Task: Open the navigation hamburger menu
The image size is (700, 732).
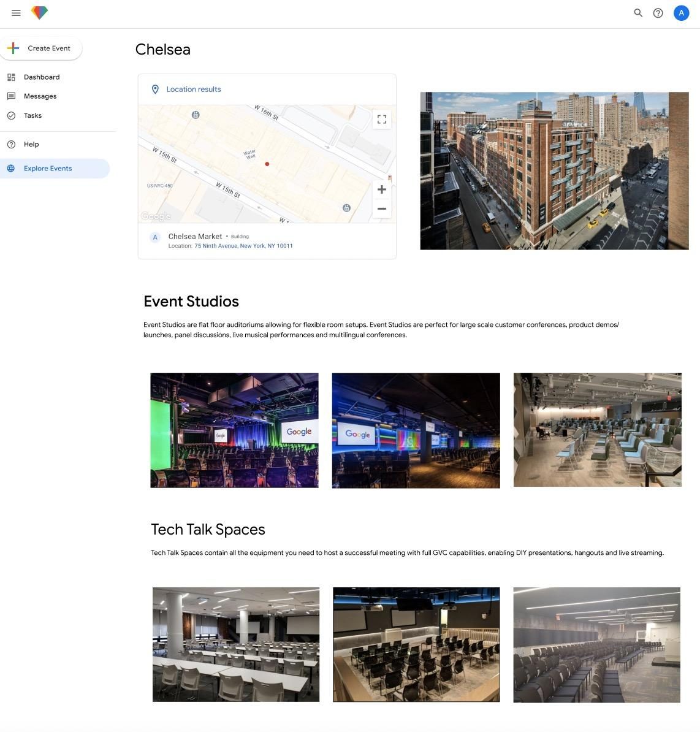Action: click(16, 12)
